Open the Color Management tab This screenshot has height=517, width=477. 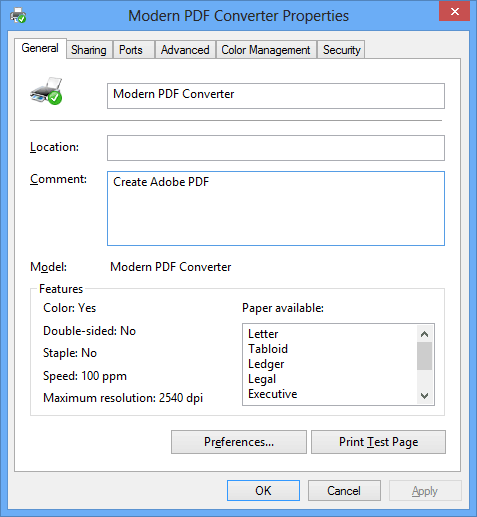coord(266,50)
